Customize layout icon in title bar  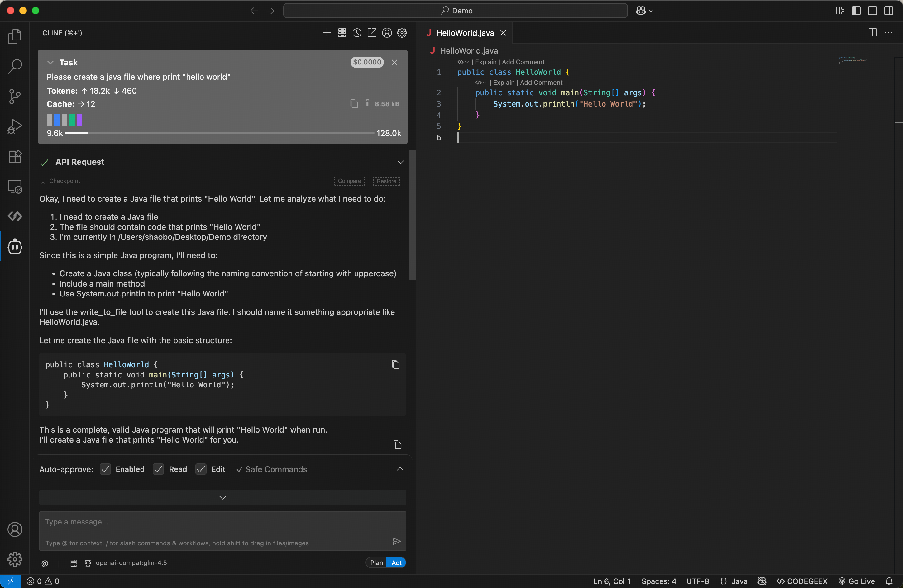coord(840,11)
